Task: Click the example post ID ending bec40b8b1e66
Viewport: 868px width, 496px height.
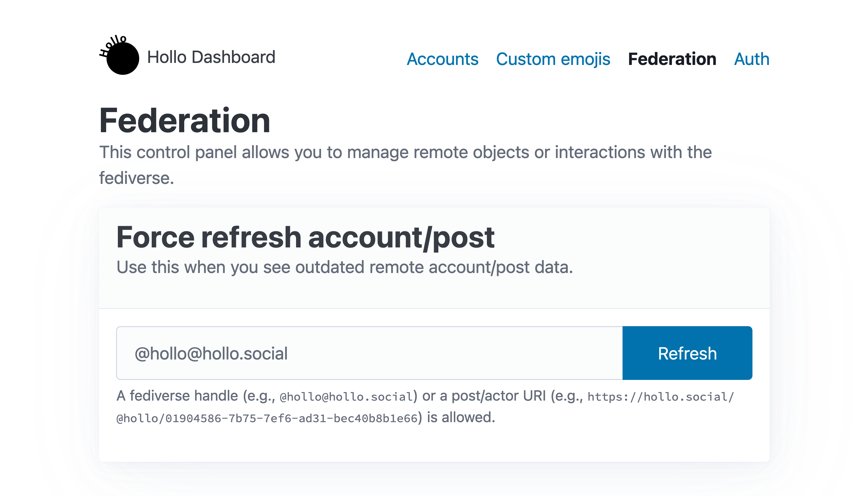Action: pyautogui.click(x=291, y=418)
